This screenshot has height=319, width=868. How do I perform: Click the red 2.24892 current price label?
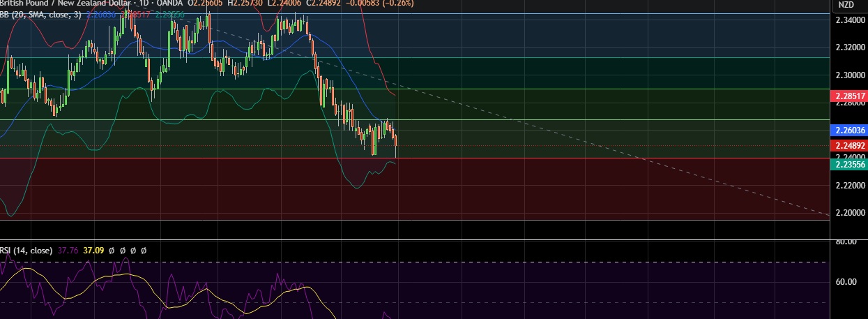point(850,145)
